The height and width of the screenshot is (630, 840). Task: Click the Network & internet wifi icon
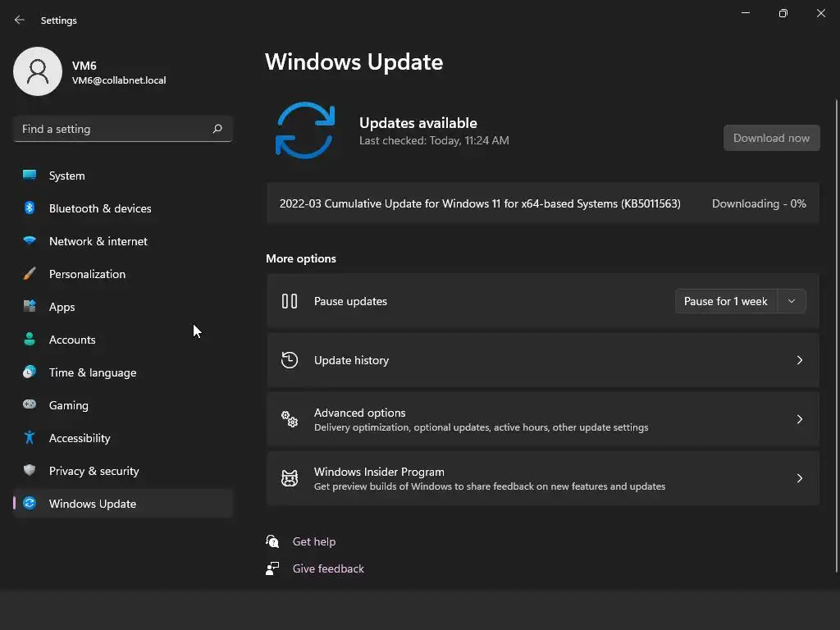pyautogui.click(x=30, y=241)
